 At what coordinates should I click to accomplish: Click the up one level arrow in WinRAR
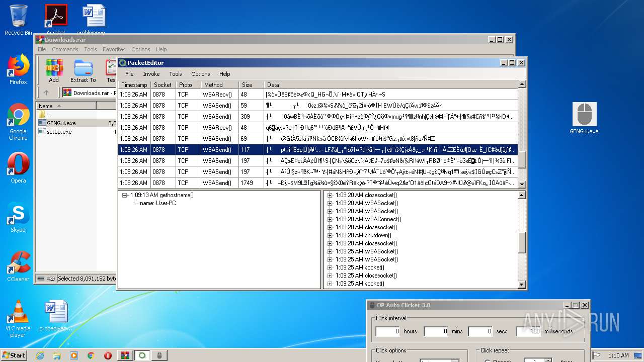46,93
